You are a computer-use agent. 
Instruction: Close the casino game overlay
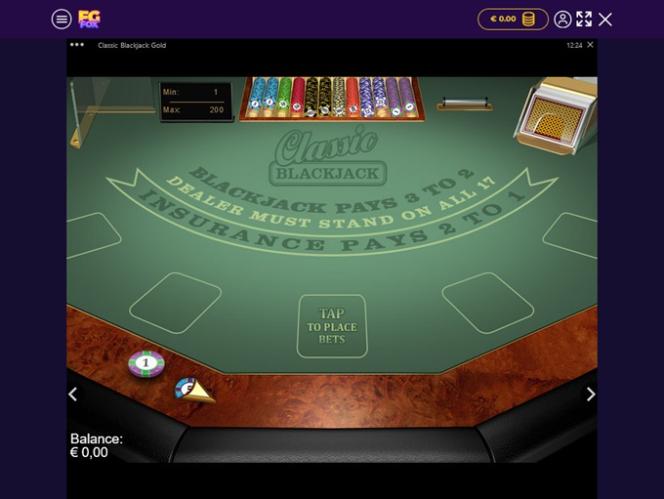click(605, 19)
